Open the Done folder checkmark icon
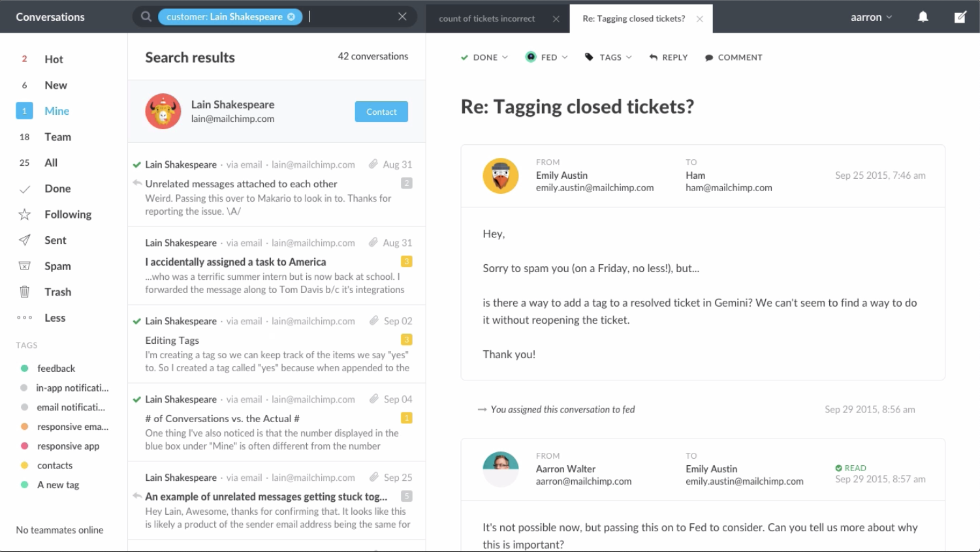The width and height of the screenshot is (980, 552). pos(25,189)
